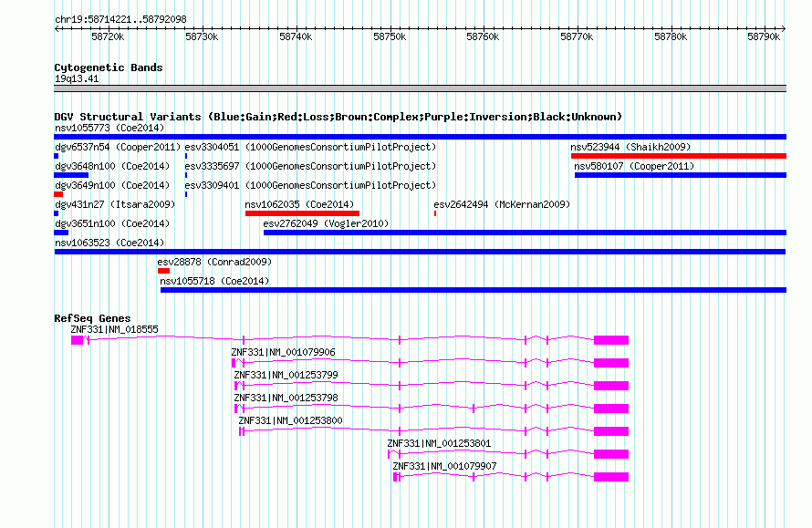The image size is (812, 528).
Task: Open dgv6537n54 (Cooper2011) variant label
Action: click(x=118, y=147)
